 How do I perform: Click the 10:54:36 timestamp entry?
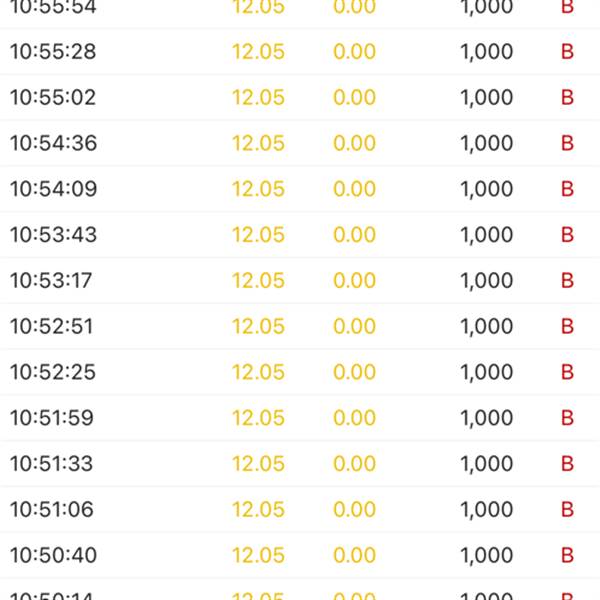(x=53, y=144)
